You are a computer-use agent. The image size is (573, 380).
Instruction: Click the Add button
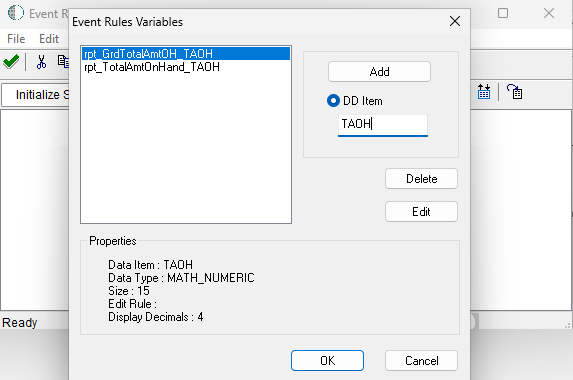(x=379, y=72)
